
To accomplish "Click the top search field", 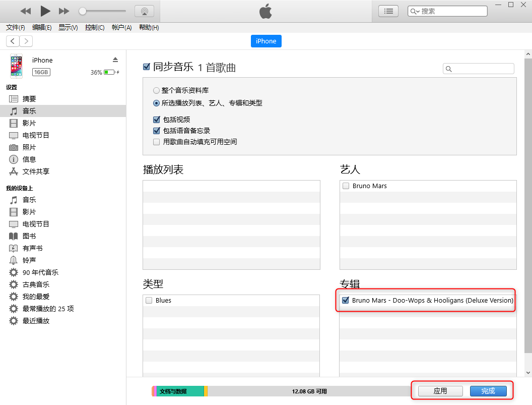I will tap(447, 11).
